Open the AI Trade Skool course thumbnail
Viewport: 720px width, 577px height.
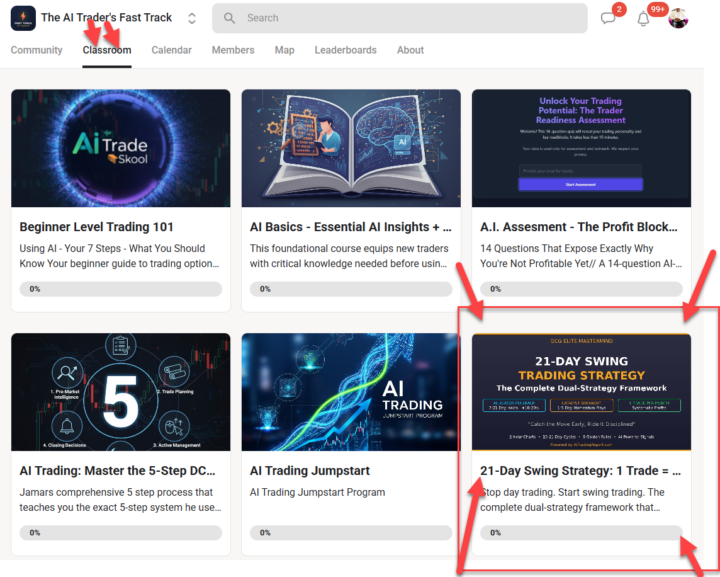coord(121,148)
